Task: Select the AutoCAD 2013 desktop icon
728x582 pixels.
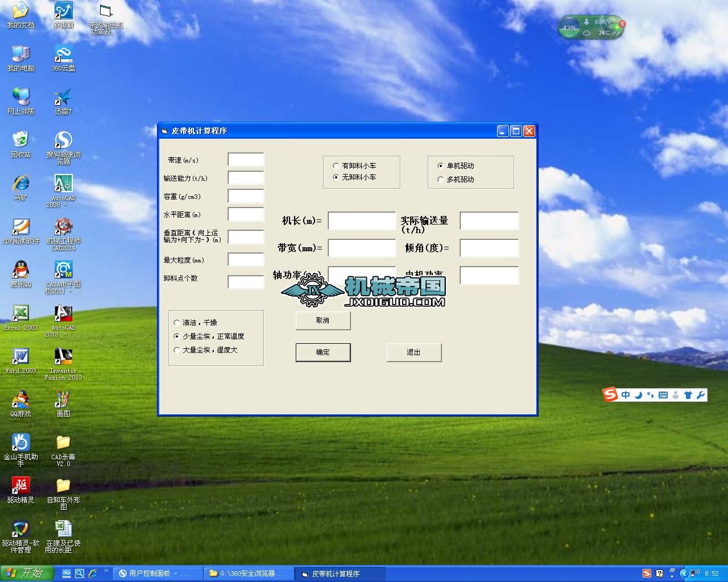Action: tap(64, 321)
